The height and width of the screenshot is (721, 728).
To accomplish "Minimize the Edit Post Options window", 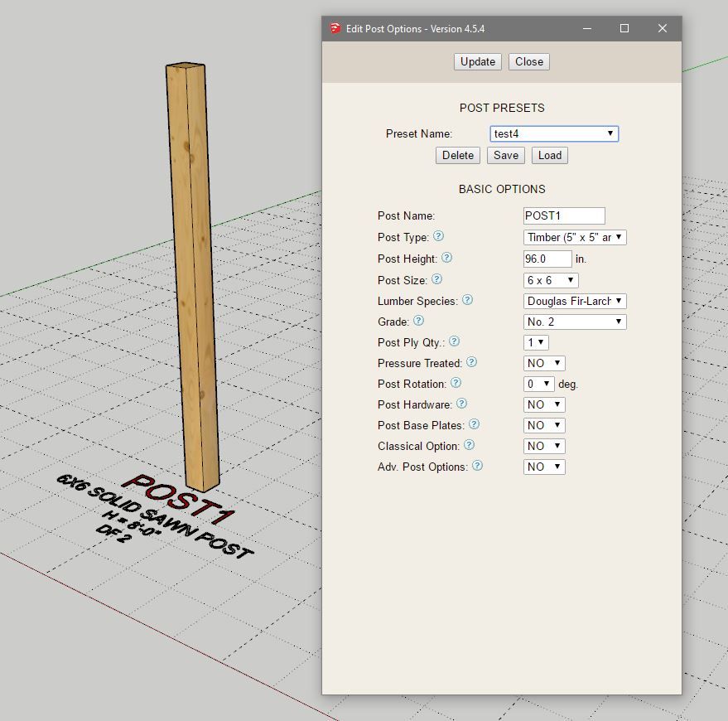I will [587, 28].
